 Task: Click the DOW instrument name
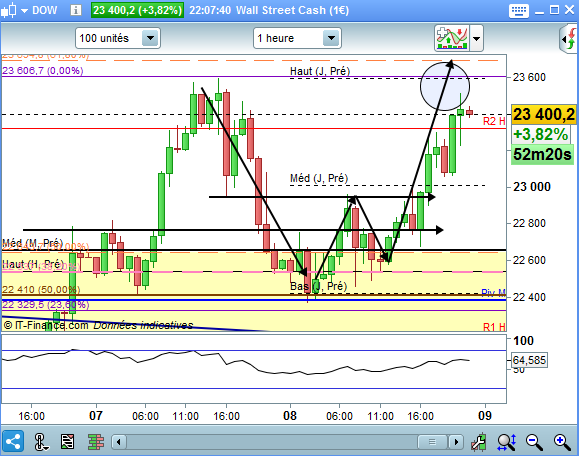tap(45, 10)
